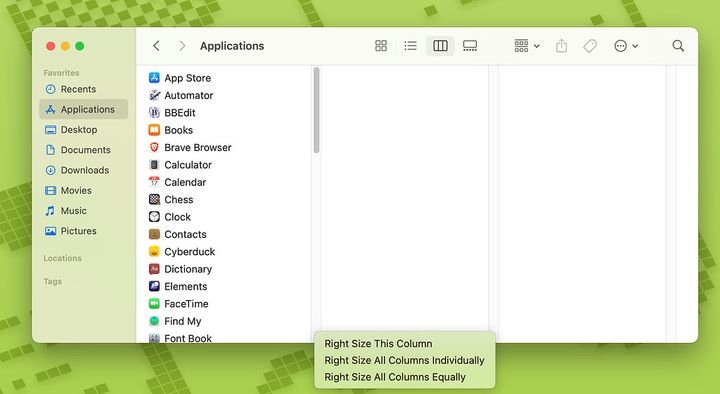Switch to list view in the toolbar
The image size is (720, 394).
[410, 45]
